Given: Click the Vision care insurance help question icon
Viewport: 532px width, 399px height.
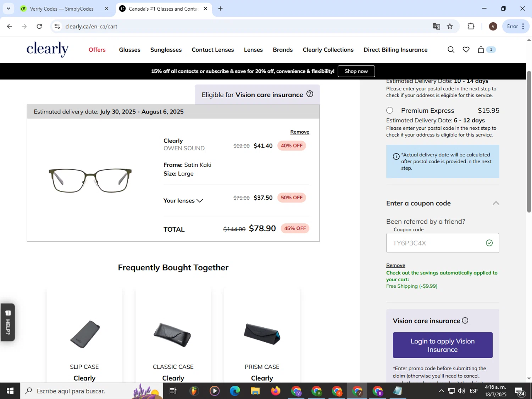Looking at the screenshot, I should [310, 94].
